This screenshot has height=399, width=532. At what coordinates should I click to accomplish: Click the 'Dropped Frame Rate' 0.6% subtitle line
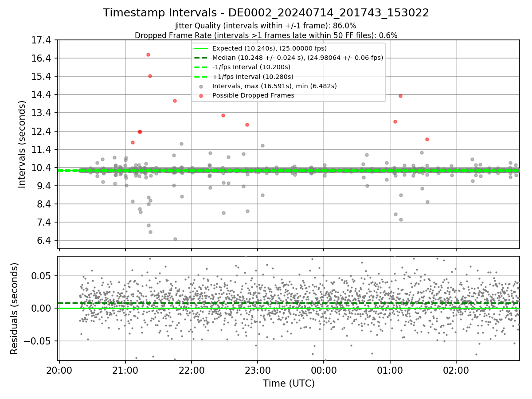266,35
